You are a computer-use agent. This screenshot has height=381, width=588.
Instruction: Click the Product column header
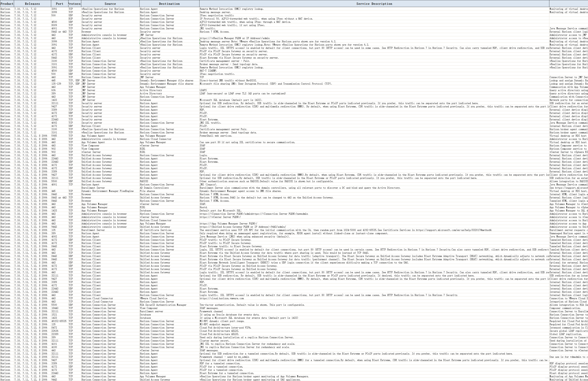7,4
